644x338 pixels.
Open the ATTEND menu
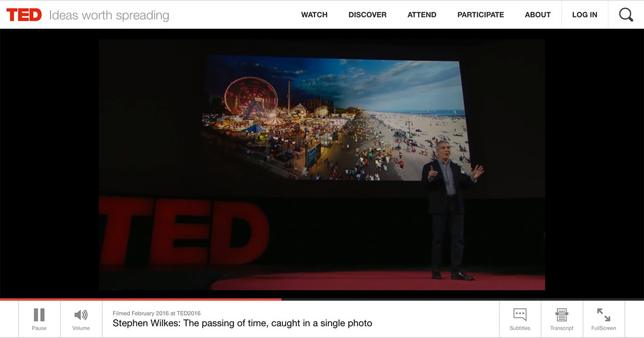421,15
